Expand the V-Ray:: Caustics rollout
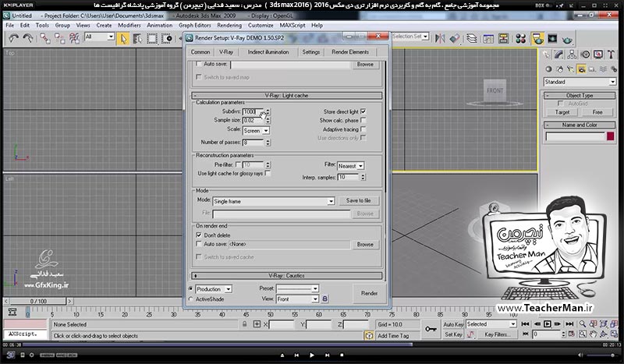This screenshot has width=624, height=364. tap(286, 276)
